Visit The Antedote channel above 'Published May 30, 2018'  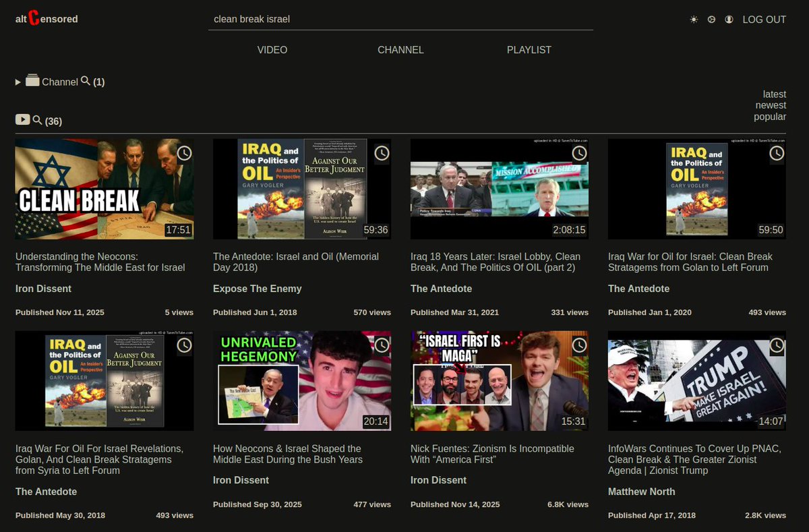(47, 492)
